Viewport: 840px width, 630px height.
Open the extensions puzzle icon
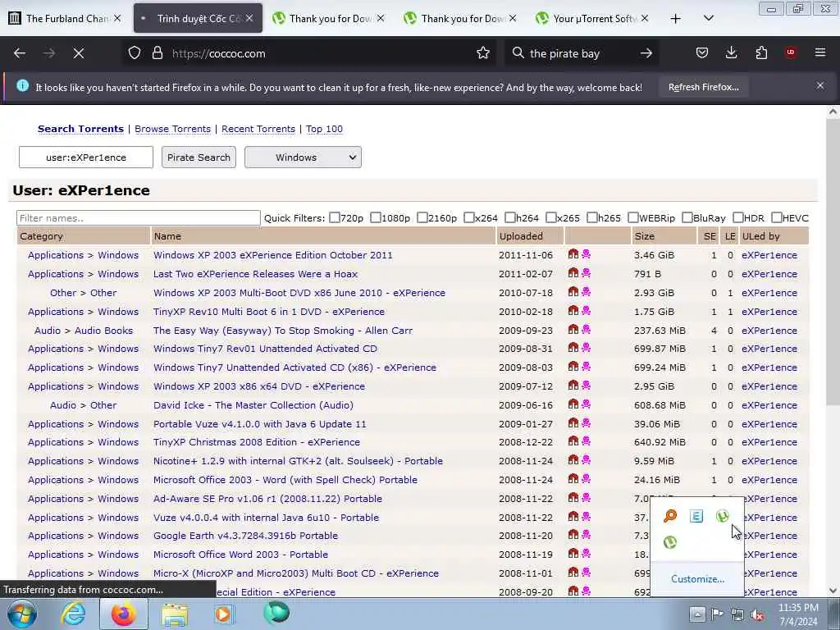pos(761,52)
